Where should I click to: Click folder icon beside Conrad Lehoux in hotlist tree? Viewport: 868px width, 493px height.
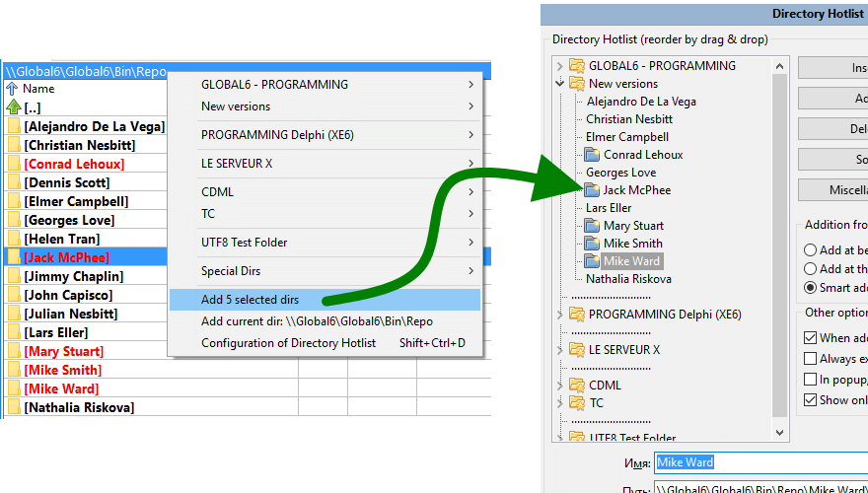592,155
